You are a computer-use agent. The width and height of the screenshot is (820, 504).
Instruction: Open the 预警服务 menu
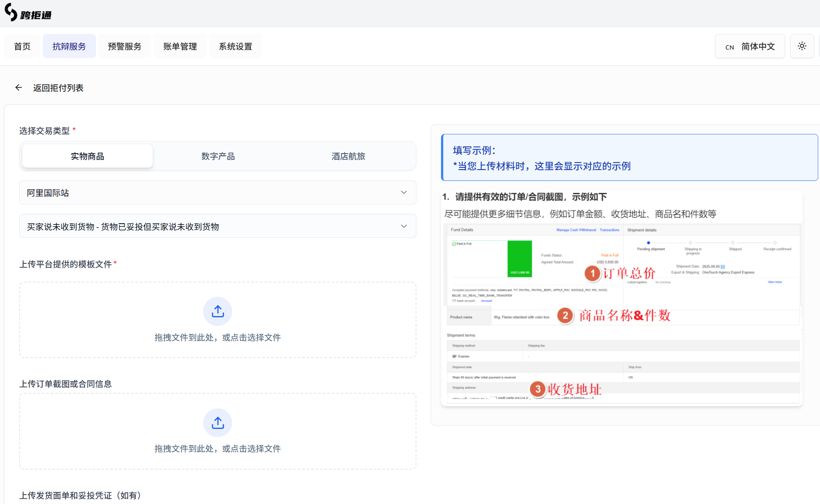125,46
